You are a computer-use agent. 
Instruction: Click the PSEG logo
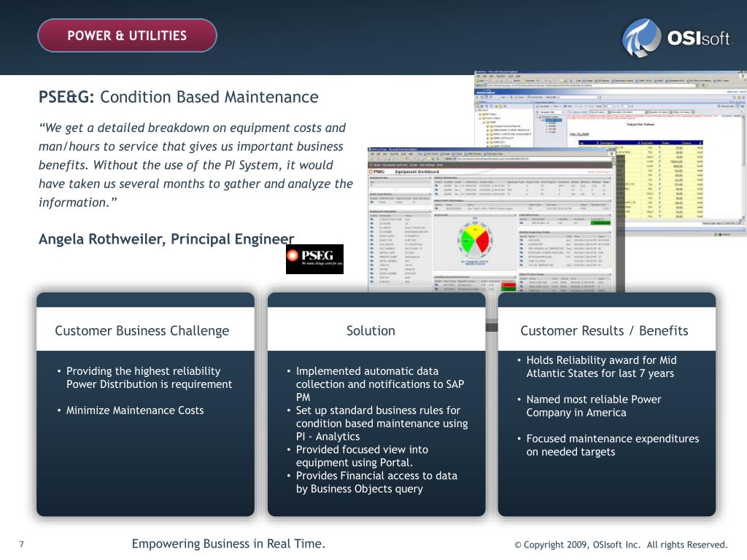click(314, 259)
